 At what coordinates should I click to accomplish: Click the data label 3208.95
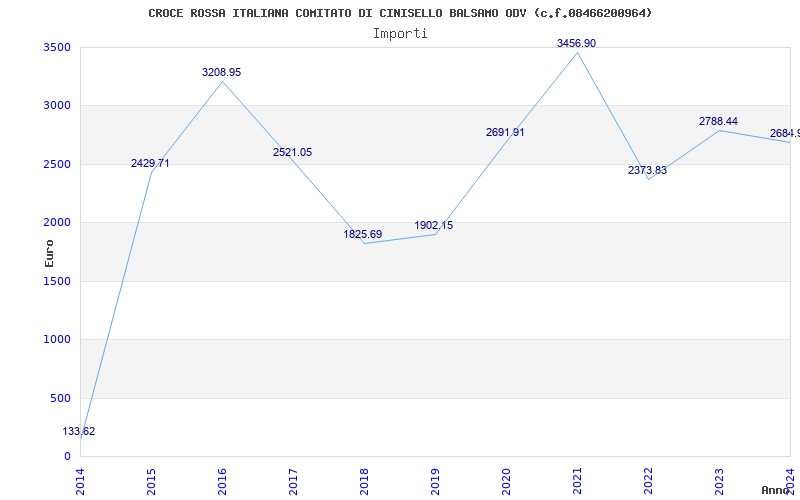(x=221, y=72)
